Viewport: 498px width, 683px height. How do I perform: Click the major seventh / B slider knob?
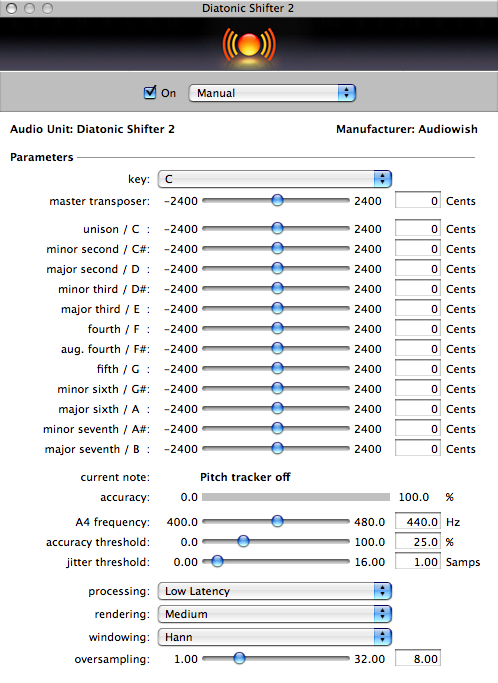coord(277,448)
